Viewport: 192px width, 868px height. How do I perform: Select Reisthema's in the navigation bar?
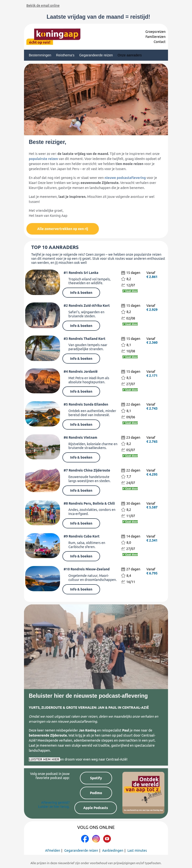pyautogui.click(x=65, y=55)
